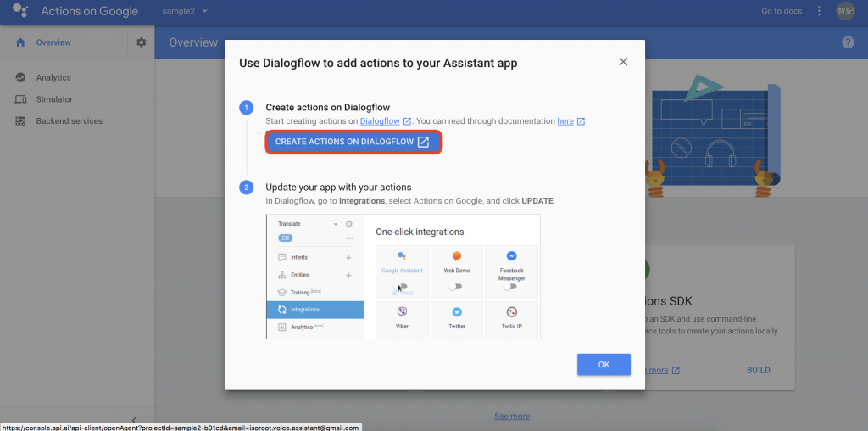This screenshot has width=868, height=431.
Task: Open Go to docs link
Action: tap(781, 11)
